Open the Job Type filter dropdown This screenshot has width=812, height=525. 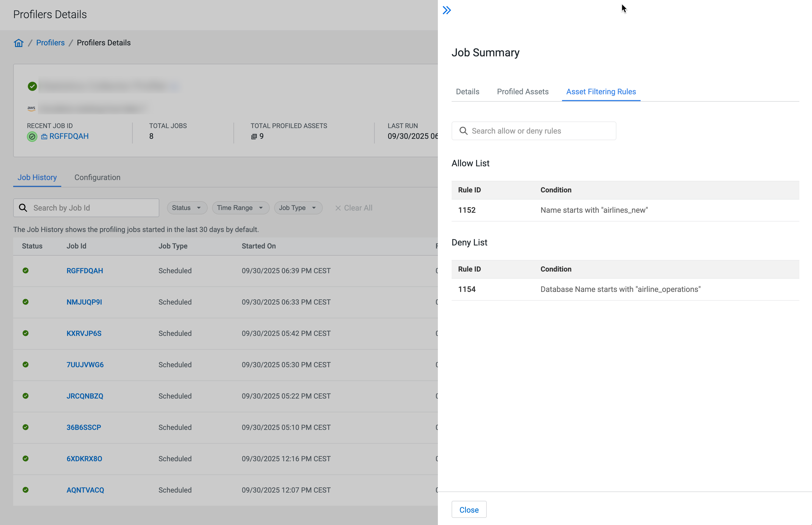pos(298,208)
